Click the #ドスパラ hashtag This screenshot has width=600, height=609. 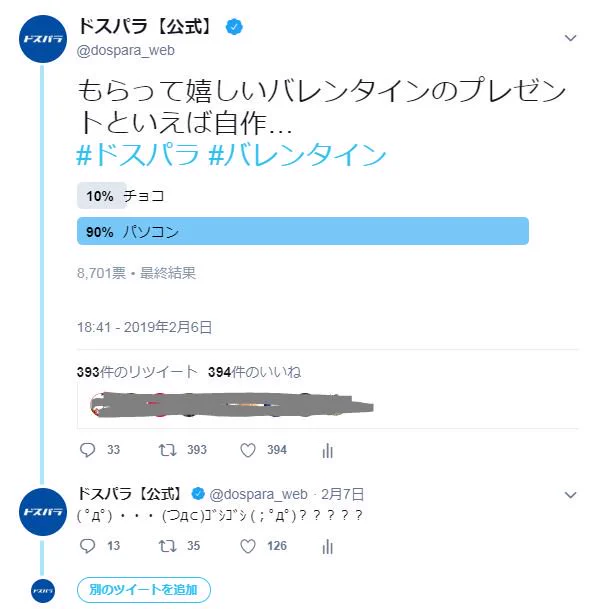click(138, 155)
